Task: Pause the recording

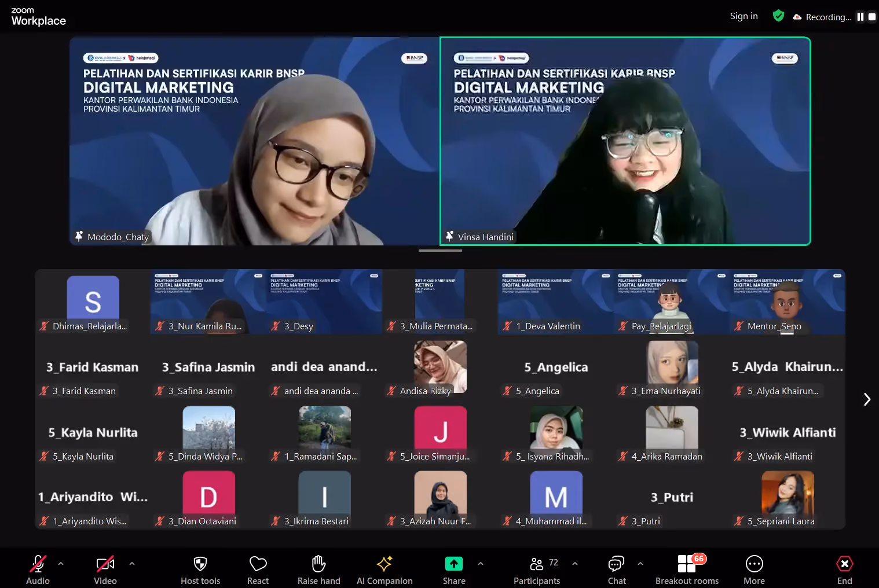Action: pyautogui.click(x=860, y=17)
